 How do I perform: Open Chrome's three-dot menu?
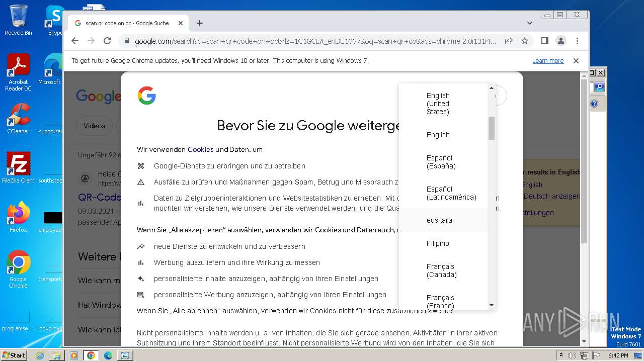[x=577, y=41]
